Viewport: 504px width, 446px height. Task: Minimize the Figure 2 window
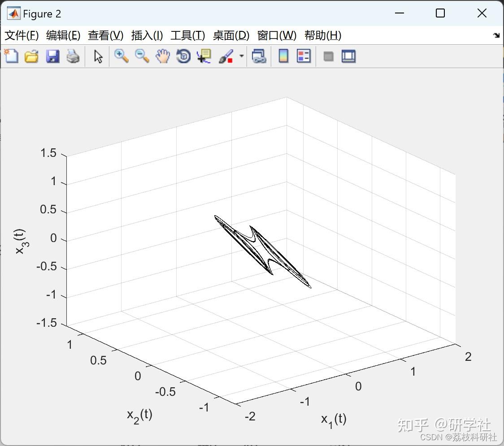(x=399, y=13)
